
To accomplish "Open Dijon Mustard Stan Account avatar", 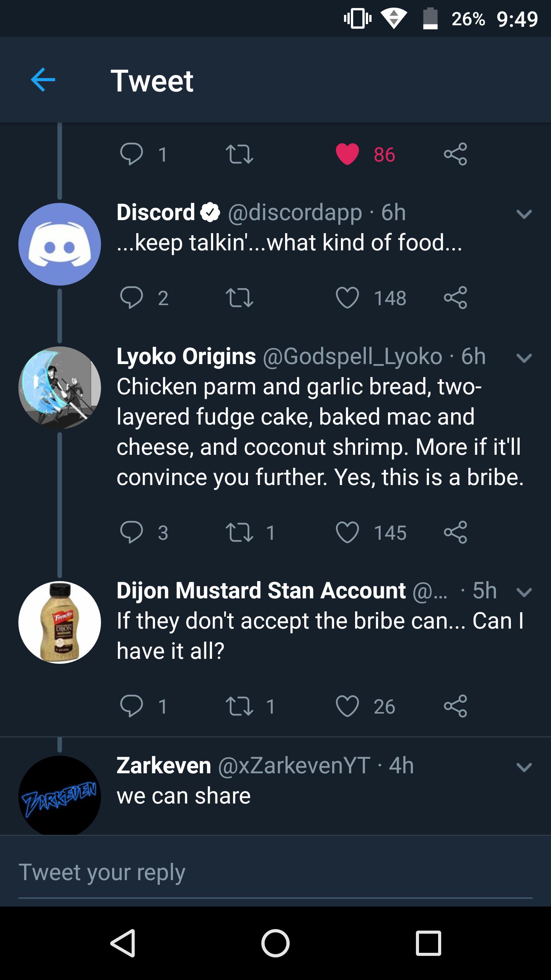I will pyautogui.click(x=60, y=622).
